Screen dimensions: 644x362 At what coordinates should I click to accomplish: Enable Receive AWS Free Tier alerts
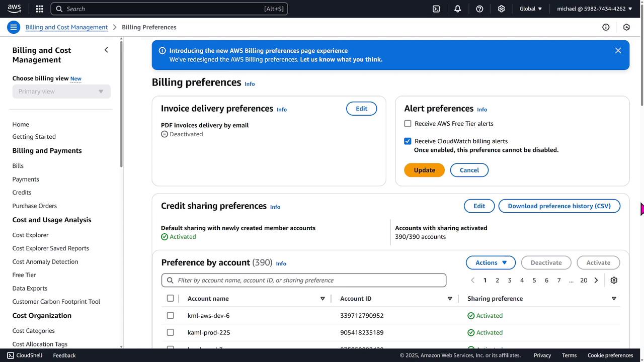tap(408, 124)
